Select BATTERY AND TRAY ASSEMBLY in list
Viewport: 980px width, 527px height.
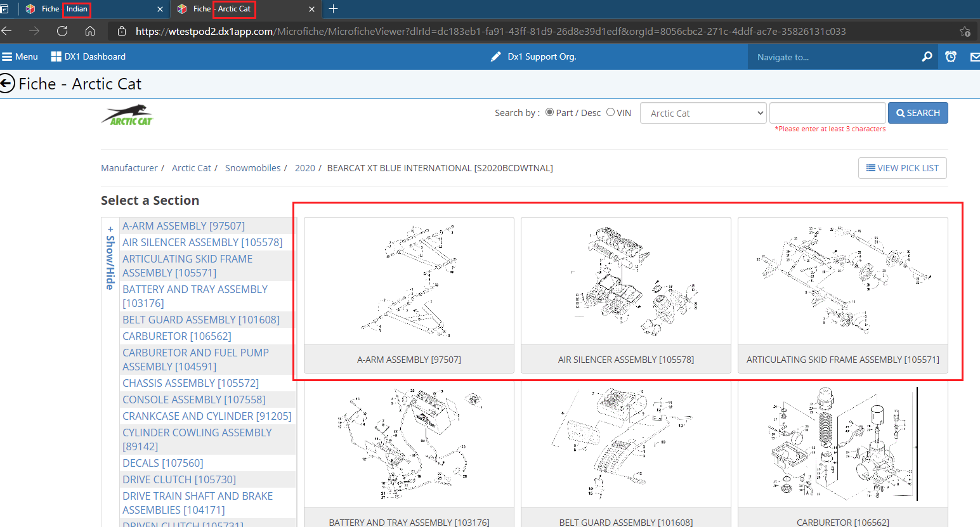195,296
